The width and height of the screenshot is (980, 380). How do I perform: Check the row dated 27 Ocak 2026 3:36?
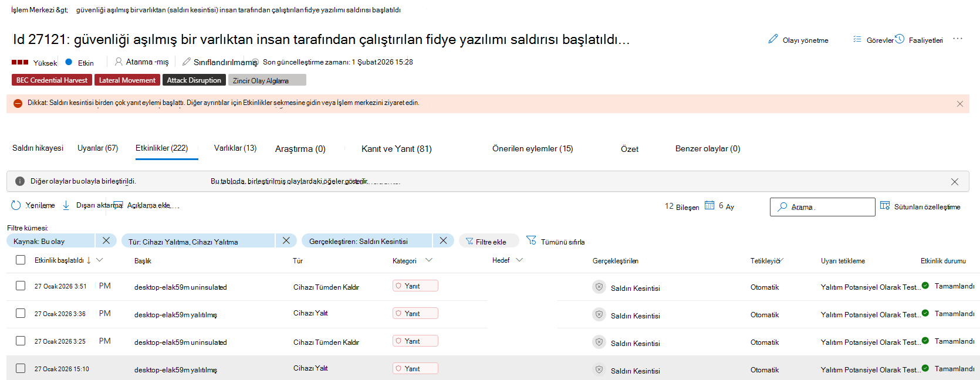[x=21, y=313]
